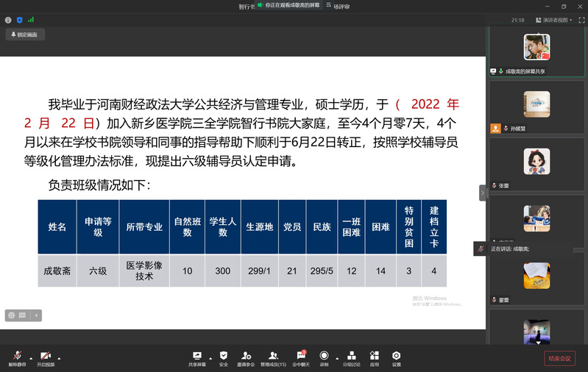Screen dimensions: 588x372
Task: Click the red 结束会议 end meeting button
Action: (559, 358)
